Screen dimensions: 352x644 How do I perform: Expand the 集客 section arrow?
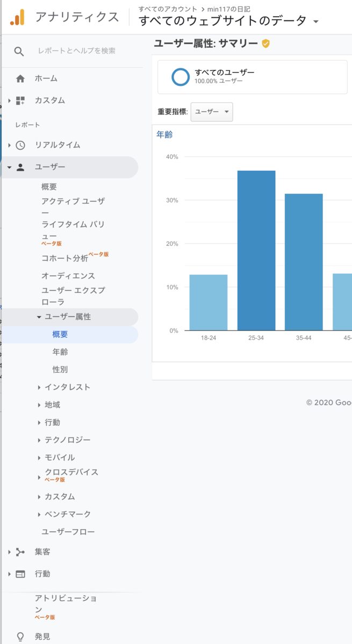[9, 552]
